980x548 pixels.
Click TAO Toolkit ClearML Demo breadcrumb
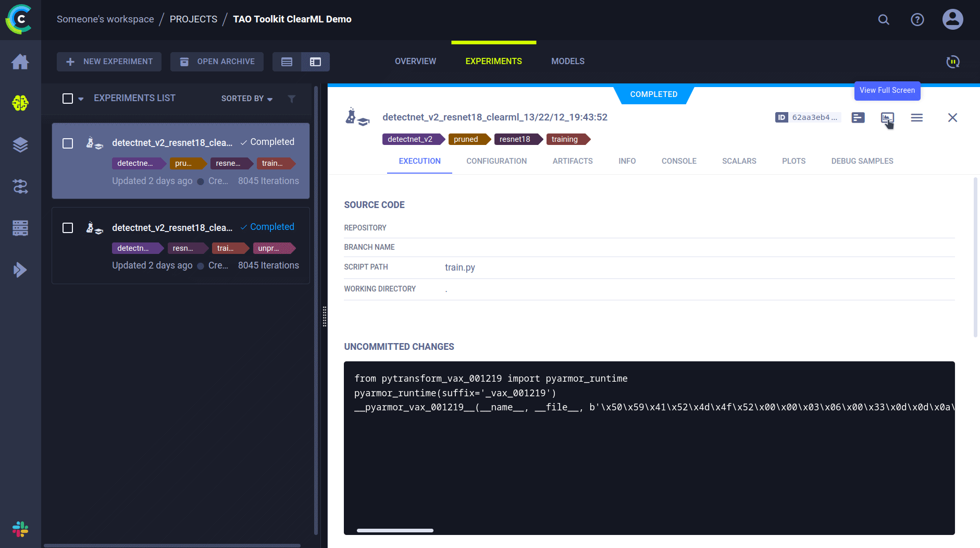coord(292,19)
